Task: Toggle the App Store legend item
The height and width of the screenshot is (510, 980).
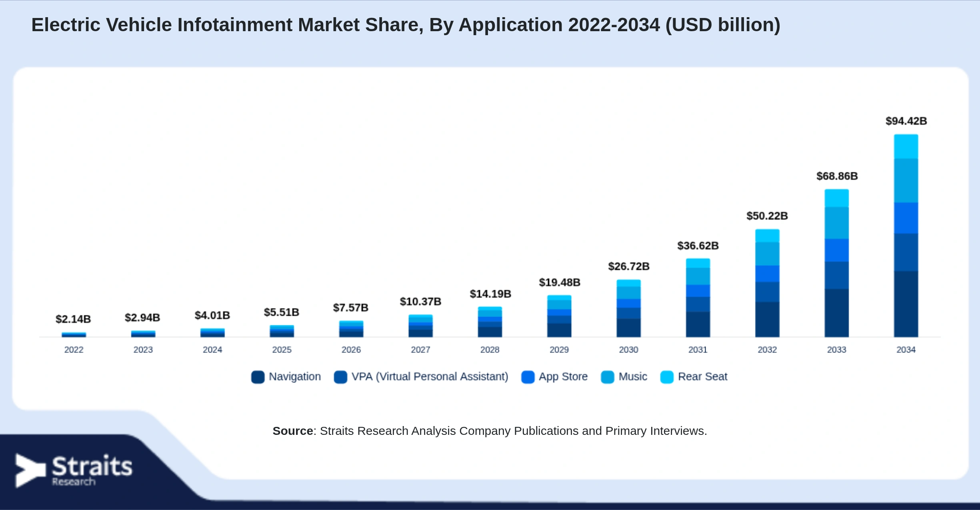Action: (554, 377)
